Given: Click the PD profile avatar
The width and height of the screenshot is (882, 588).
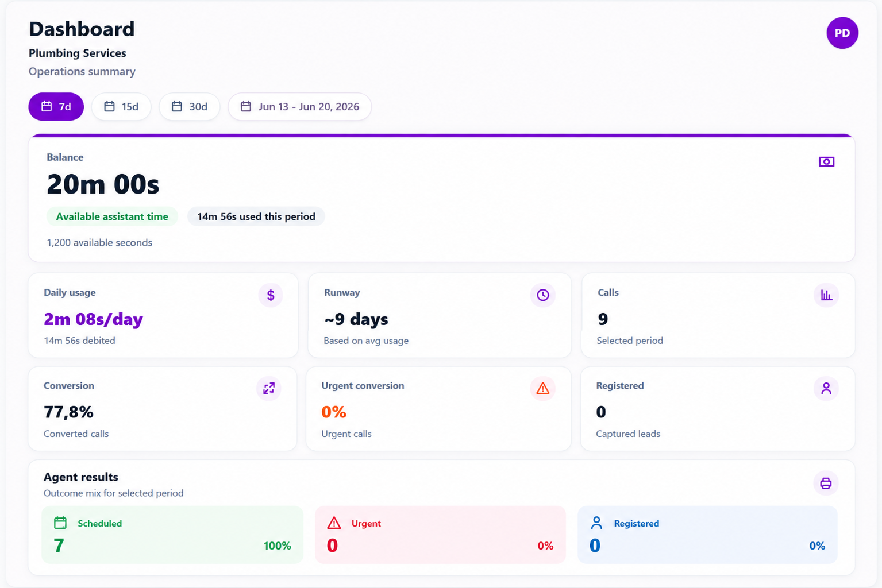Looking at the screenshot, I should coord(842,33).
